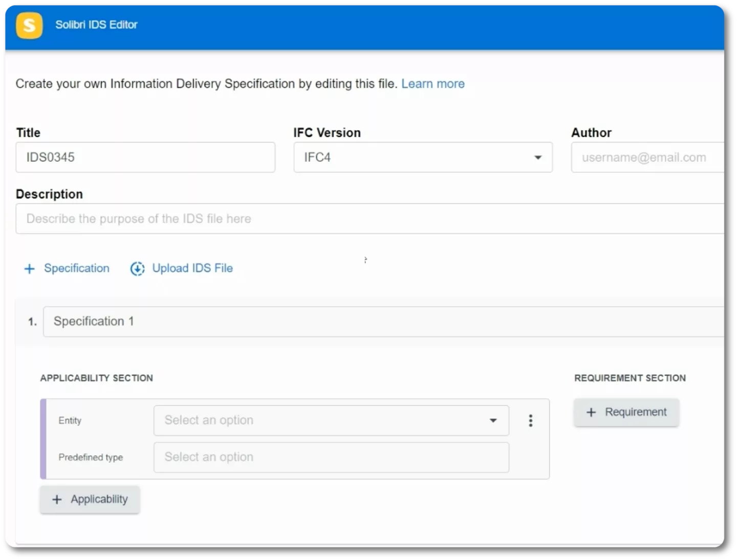This screenshot has width=737, height=560.
Task: Open the three-dot menu for Entity row
Action: pyautogui.click(x=531, y=421)
